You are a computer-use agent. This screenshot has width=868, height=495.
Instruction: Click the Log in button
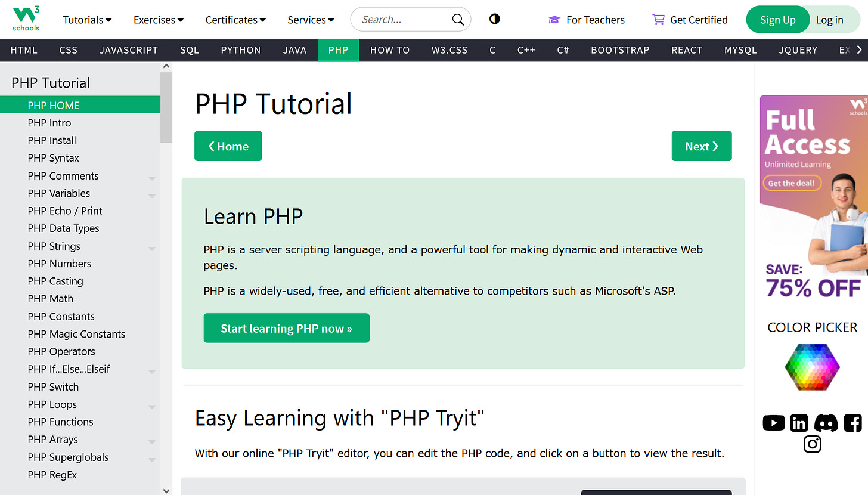[831, 20]
